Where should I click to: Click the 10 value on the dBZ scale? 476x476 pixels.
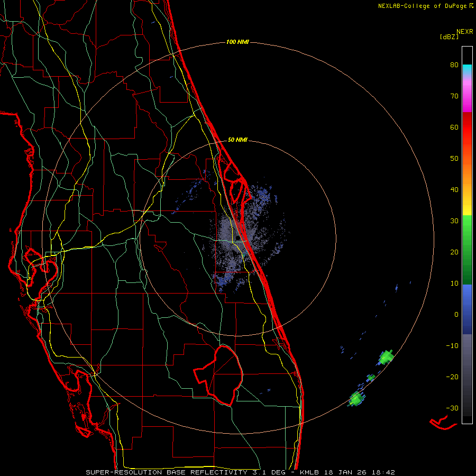pyautogui.click(x=454, y=283)
